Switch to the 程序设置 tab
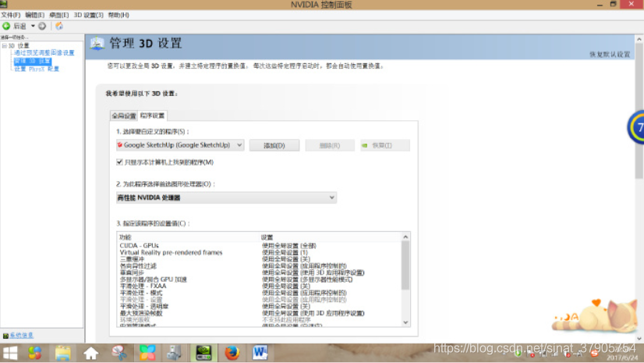Viewport: 644px width, 363px height. click(152, 116)
